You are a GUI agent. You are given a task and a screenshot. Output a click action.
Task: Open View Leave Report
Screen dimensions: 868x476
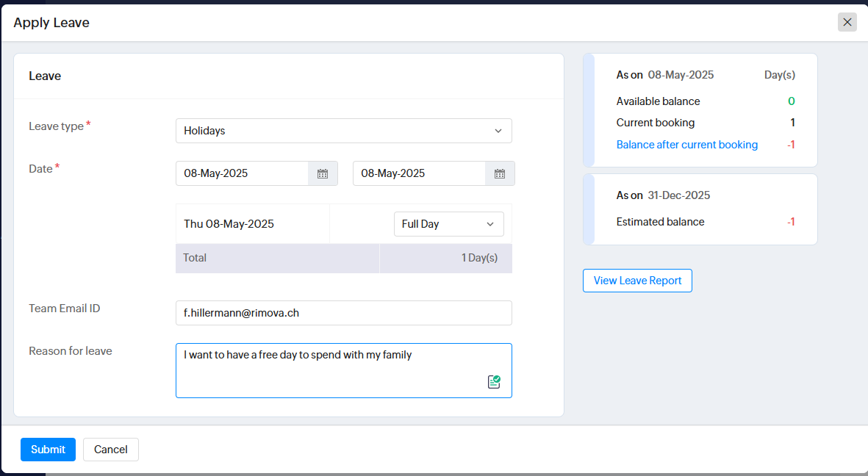(x=637, y=281)
